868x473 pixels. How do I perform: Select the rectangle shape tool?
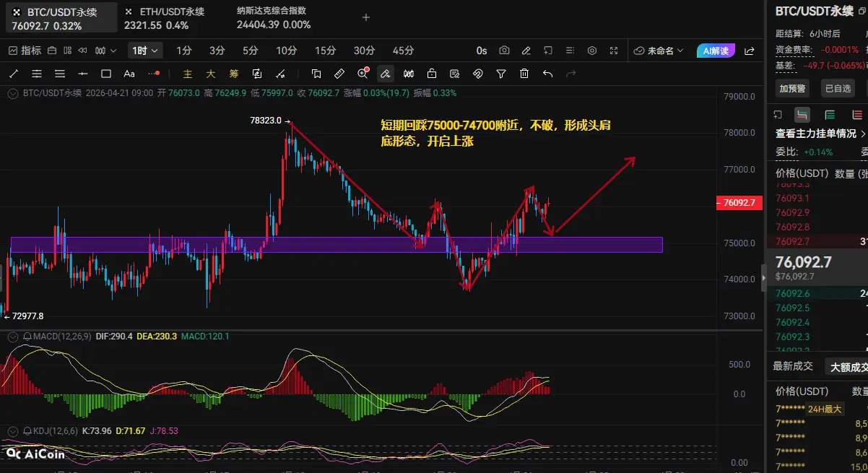pyautogui.click(x=106, y=73)
